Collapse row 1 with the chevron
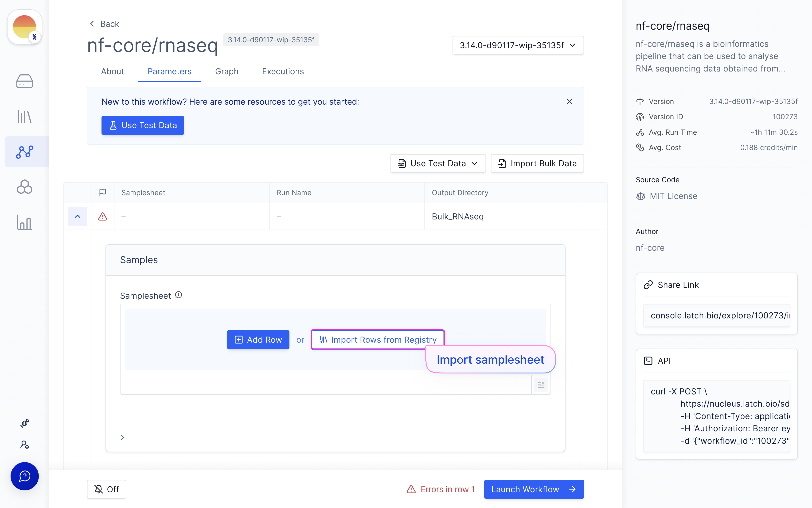The height and width of the screenshot is (508, 812). click(x=78, y=216)
